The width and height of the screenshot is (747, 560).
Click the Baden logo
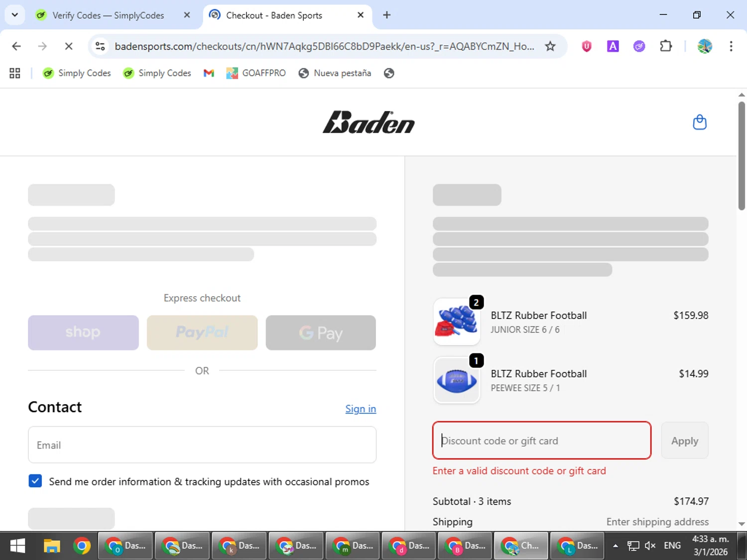click(369, 122)
